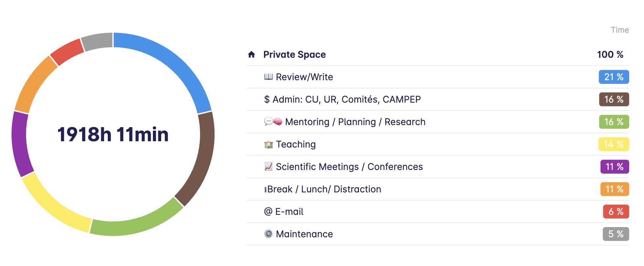This screenshot has width=644, height=266.
Task: Click the school building icon beside Teaching
Action: tap(269, 145)
